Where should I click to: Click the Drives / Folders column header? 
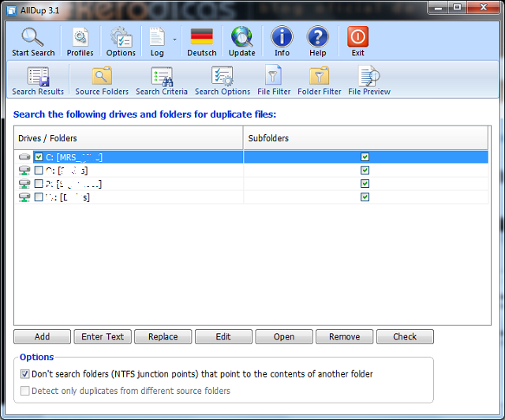(x=129, y=138)
